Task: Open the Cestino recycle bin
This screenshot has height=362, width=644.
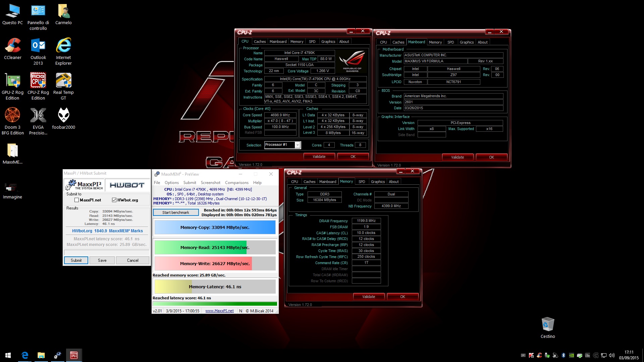Action: click(548, 328)
